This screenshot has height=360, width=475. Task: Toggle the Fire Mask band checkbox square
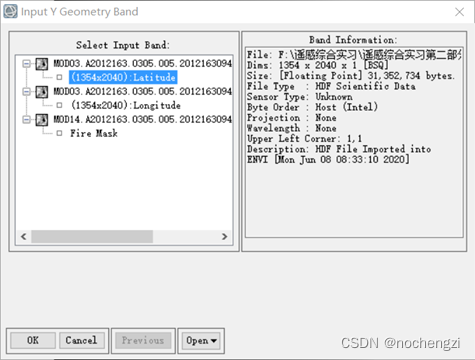click(x=59, y=133)
